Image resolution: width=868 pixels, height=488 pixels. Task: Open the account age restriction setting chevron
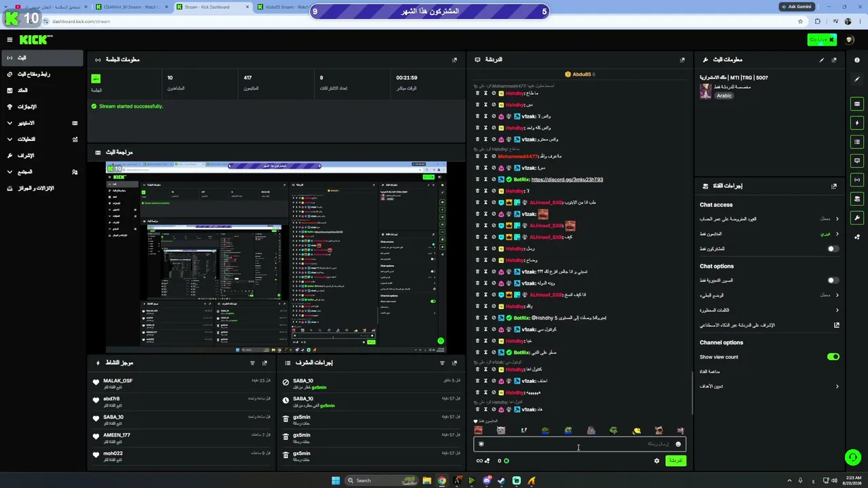pos(837,219)
